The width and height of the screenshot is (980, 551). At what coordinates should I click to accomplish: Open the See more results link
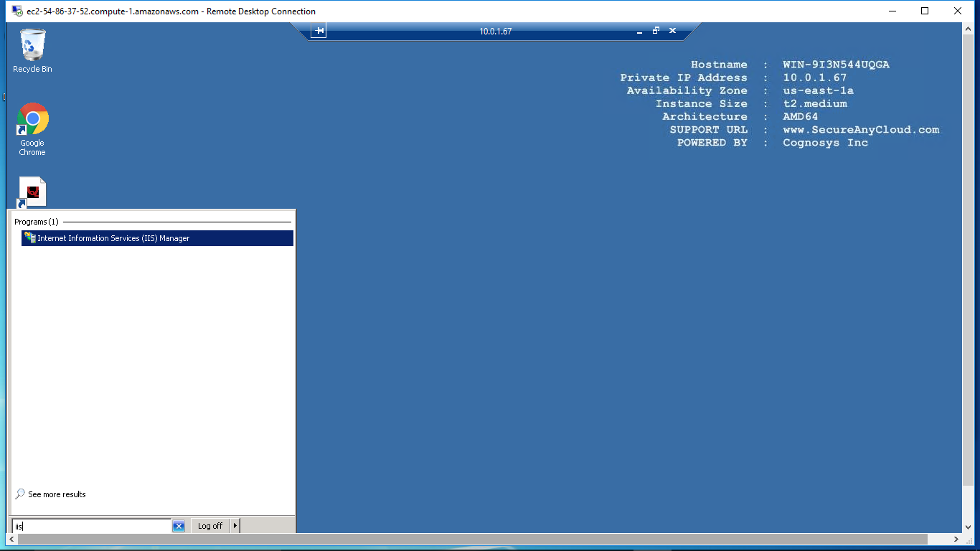tap(57, 494)
